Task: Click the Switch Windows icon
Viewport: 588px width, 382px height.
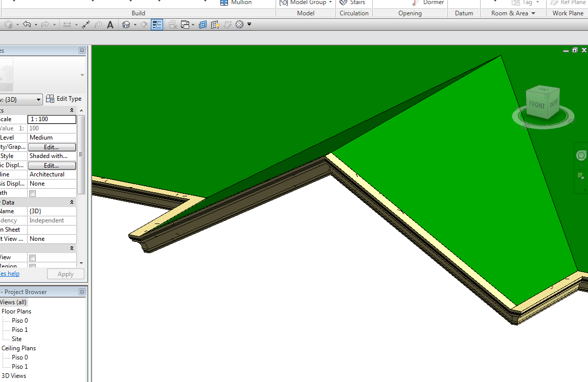Action: point(186,25)
